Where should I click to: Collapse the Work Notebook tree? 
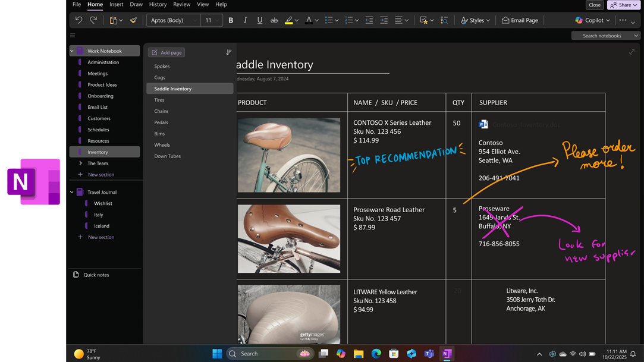point(72,51)
